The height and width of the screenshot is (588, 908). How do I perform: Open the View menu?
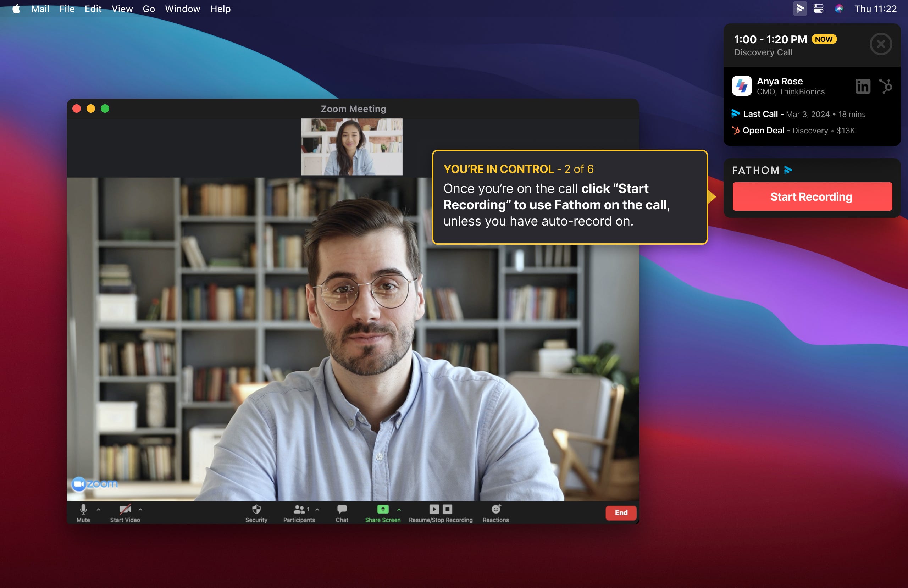click(x=122, y=9)
